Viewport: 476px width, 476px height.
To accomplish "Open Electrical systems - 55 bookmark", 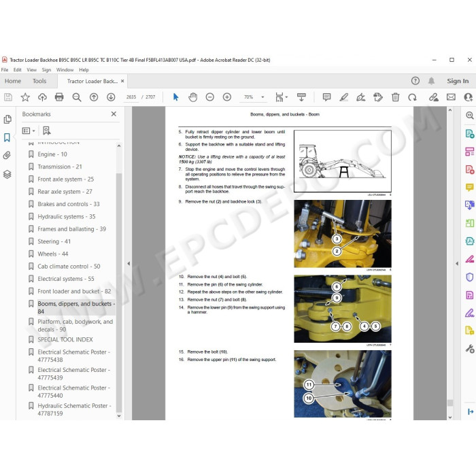I will coord(66,279).
